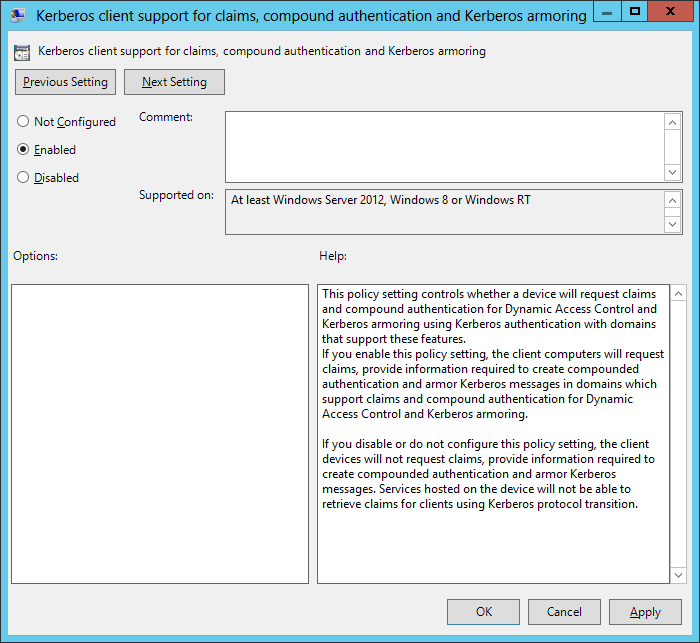
Task: Go to Previous Setting
Action: coord(66,82)
